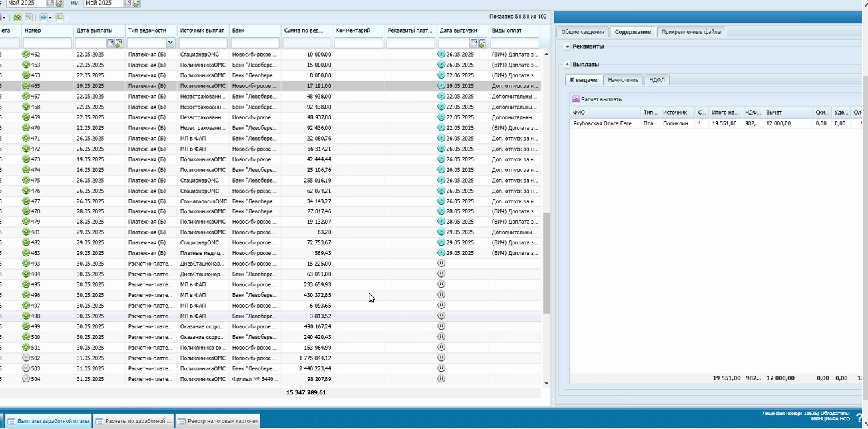The image size is (868, 429).
Task: Switch to the Общие сведения tab
Action: pyautogui.click(x=582, y=32)
